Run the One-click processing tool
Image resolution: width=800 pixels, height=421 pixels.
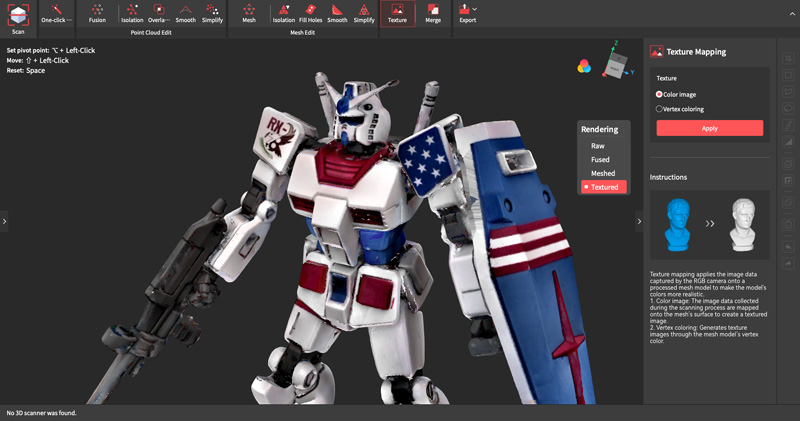point(56,14)
